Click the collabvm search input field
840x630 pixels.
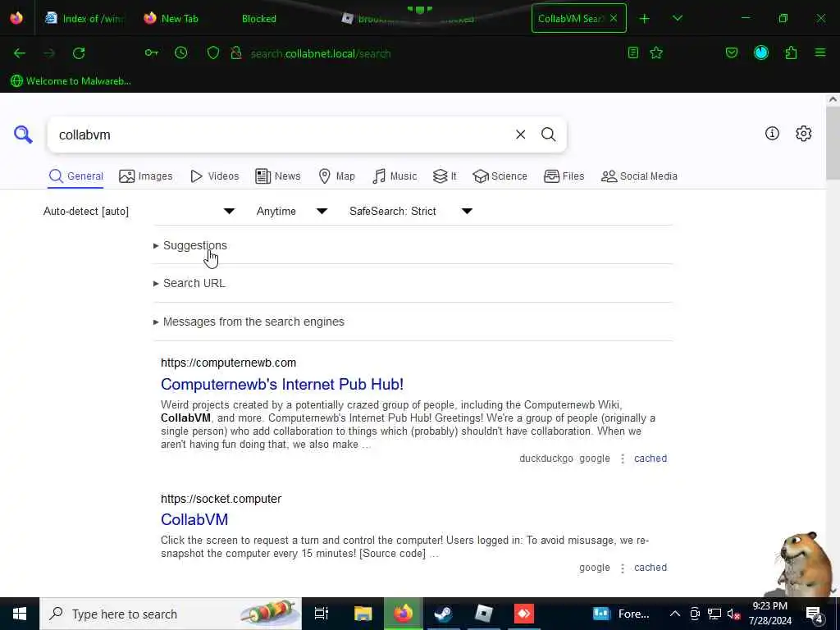(279, 135)
